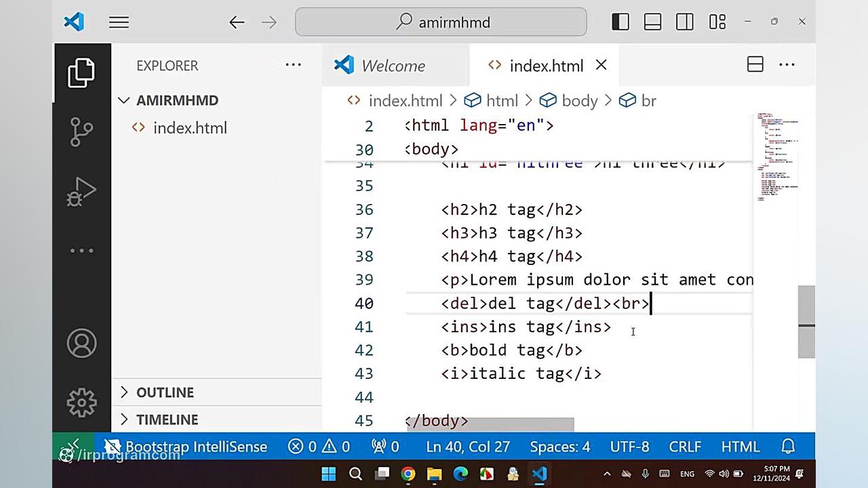Click the ports forwarded status item
Image resolution: width=868 pixels, height=488 pixels.
385,447
